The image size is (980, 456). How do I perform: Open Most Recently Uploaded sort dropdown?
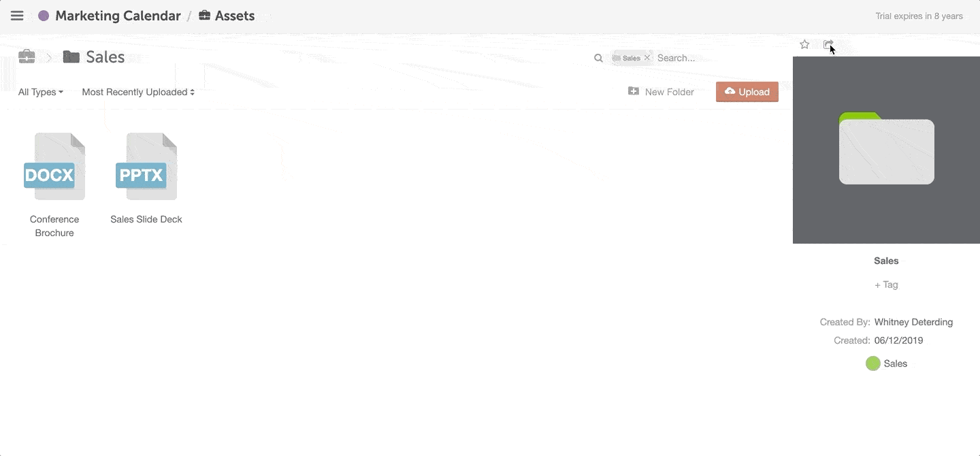[138, 92]
